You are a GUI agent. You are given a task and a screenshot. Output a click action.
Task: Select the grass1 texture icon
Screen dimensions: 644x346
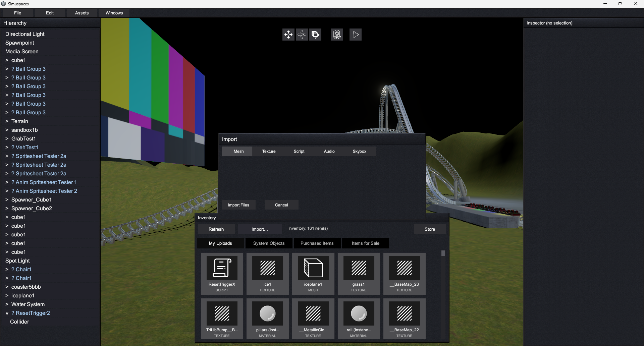click(x=359, y=268)
